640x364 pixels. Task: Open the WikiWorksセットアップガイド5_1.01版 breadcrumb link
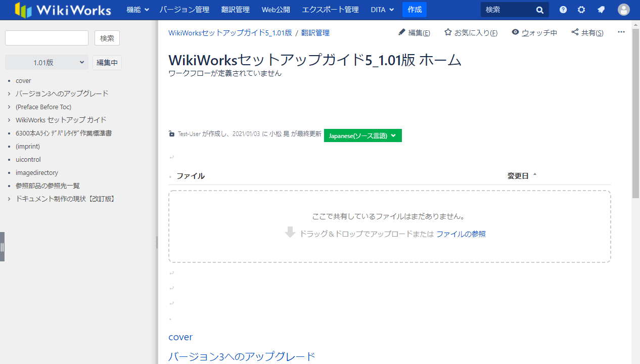pos(230,33)
